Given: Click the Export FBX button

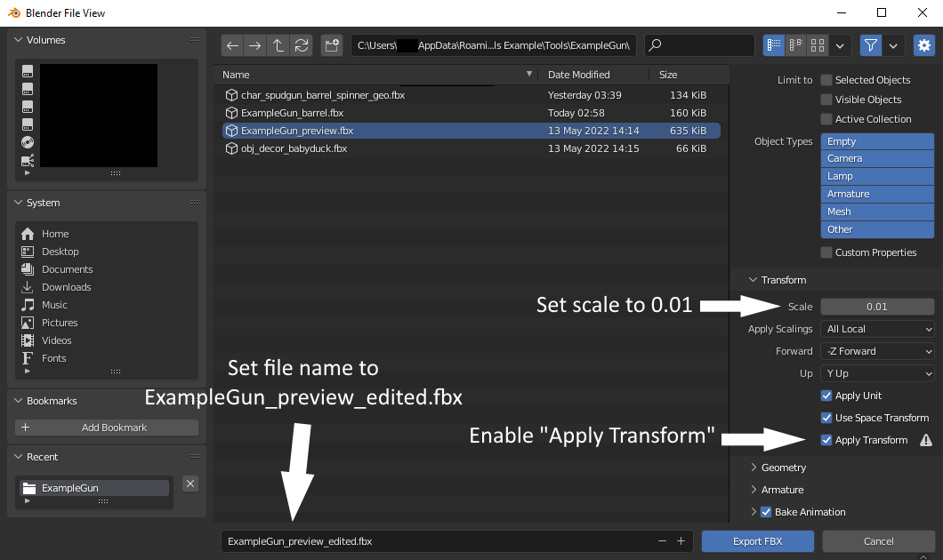Looking at the screenshot, I should [x=758, y=541].
